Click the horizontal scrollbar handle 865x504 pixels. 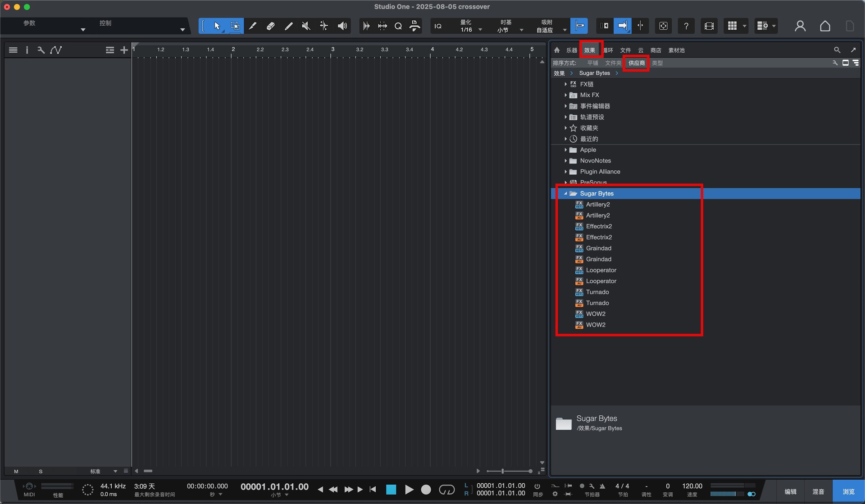tap(148, 471)
